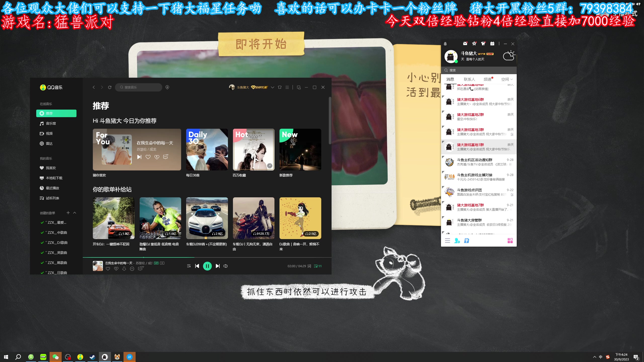Click the QQ 搜索 search field
Viewport: 644px width, 362px height.
coord(479,70)
